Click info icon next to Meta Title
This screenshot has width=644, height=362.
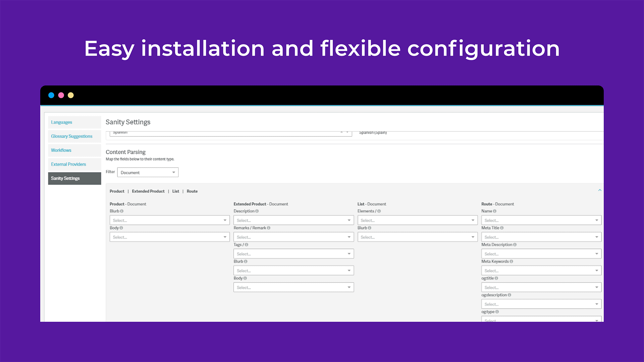pyautogui.click(x=502, y=228)
